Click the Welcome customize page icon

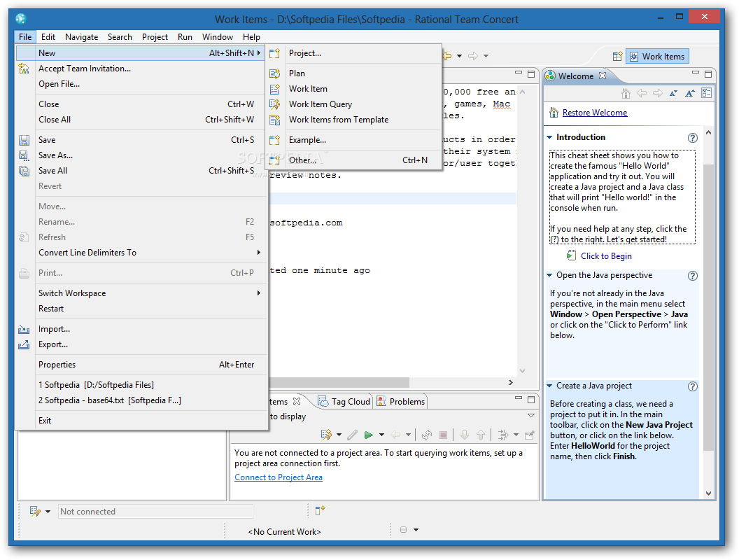(x=707, y=93)
